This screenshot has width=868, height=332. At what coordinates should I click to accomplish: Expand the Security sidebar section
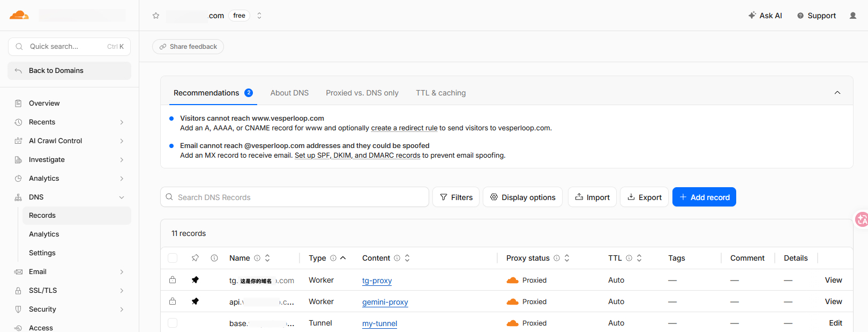(x=122, y=309)
